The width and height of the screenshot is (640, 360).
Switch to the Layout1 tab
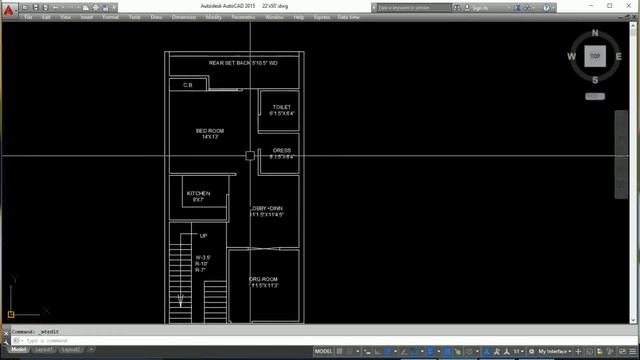click(44, 350)
